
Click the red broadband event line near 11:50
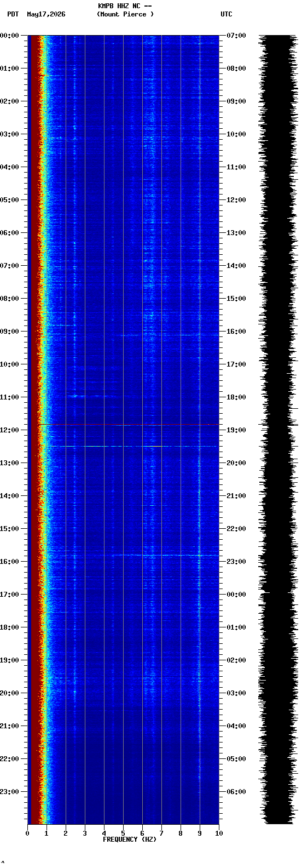129,425
